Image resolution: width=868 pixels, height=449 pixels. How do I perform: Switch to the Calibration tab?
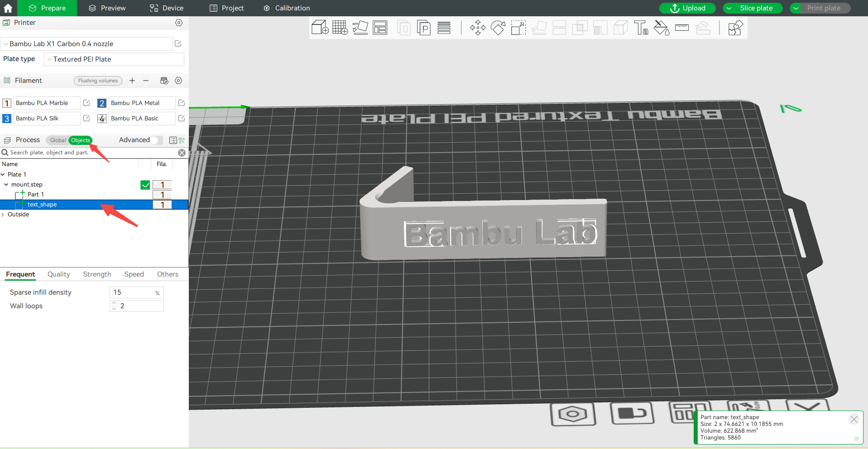(x=287, y=8)
